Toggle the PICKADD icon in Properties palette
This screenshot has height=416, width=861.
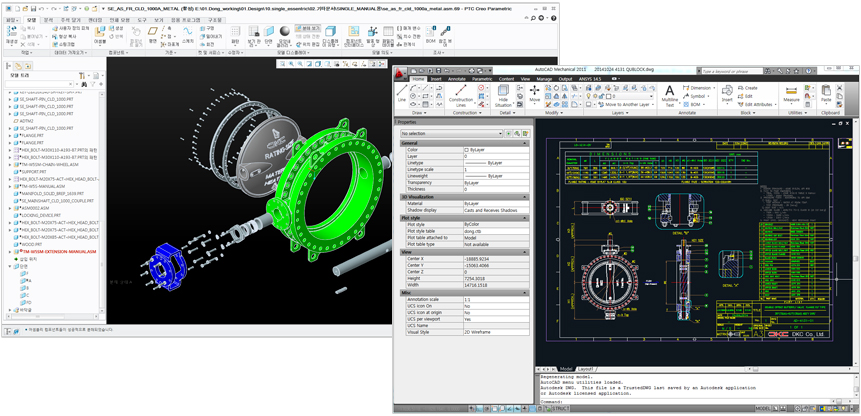click(508, 133)
